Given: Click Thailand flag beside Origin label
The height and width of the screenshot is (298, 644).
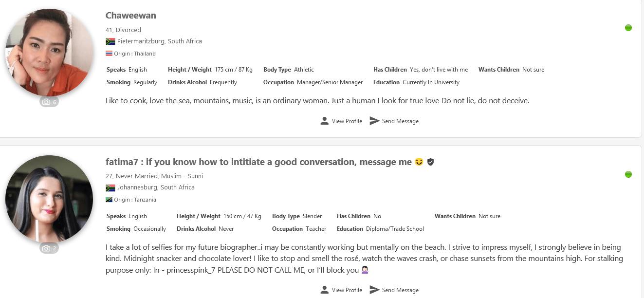Looking at the screenshot, I should coord(109,54).
